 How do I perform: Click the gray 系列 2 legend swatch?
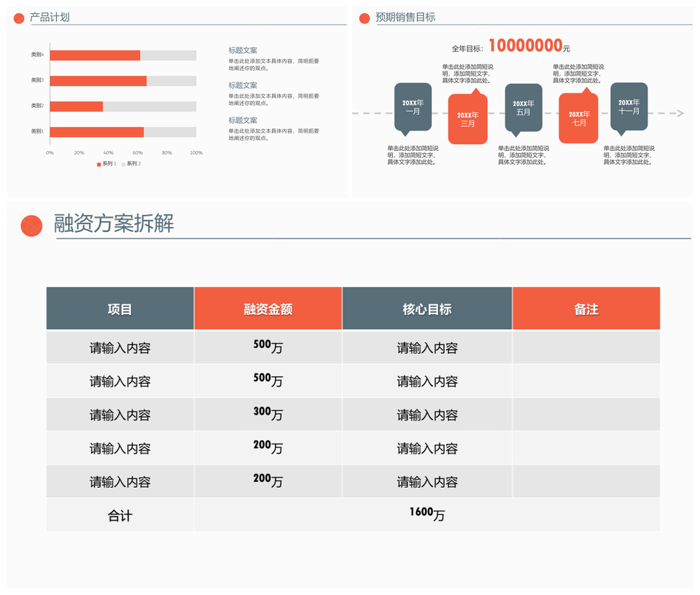click(123, 164)
